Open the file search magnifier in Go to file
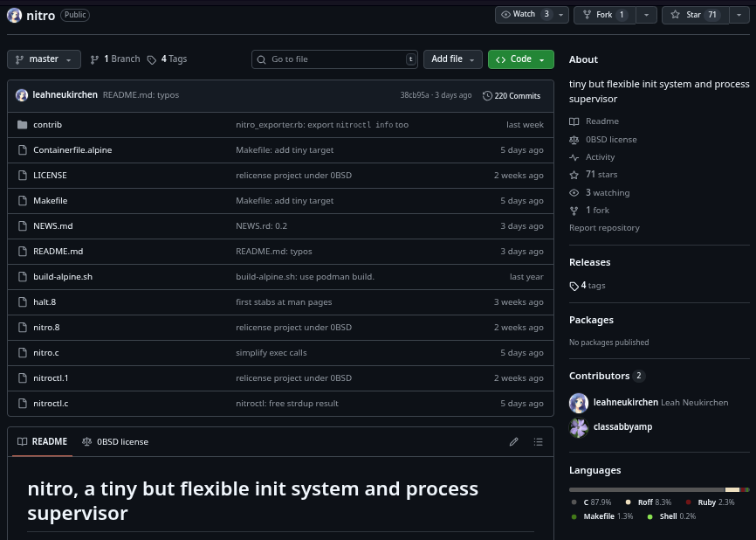The image size is (756, 540). 262,59
